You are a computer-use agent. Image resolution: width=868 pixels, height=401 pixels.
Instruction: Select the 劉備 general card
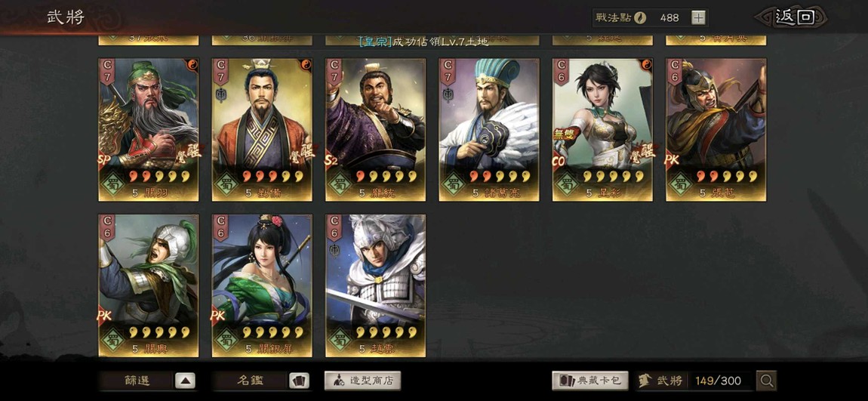click(262, 130)
